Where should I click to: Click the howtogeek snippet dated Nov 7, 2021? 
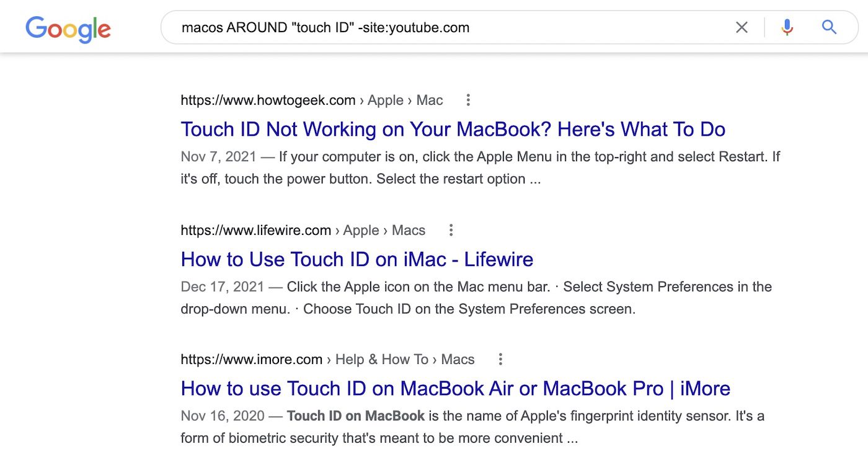(480, 167)
